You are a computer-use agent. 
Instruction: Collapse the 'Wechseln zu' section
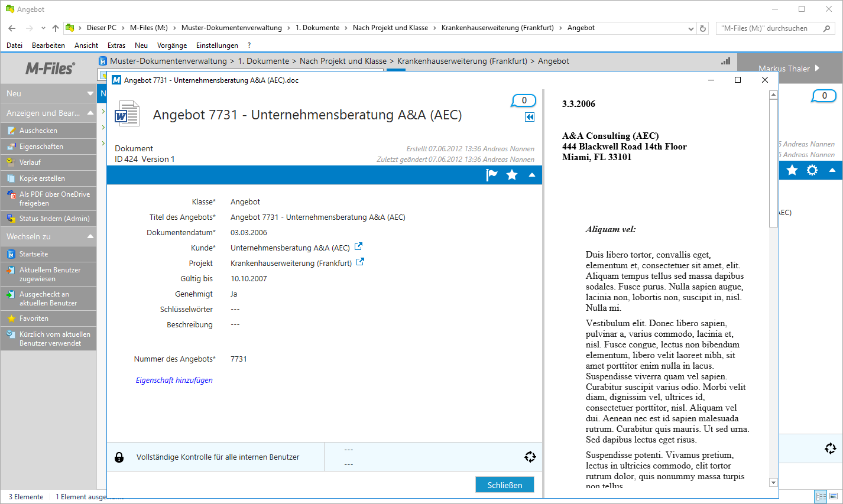90,236
